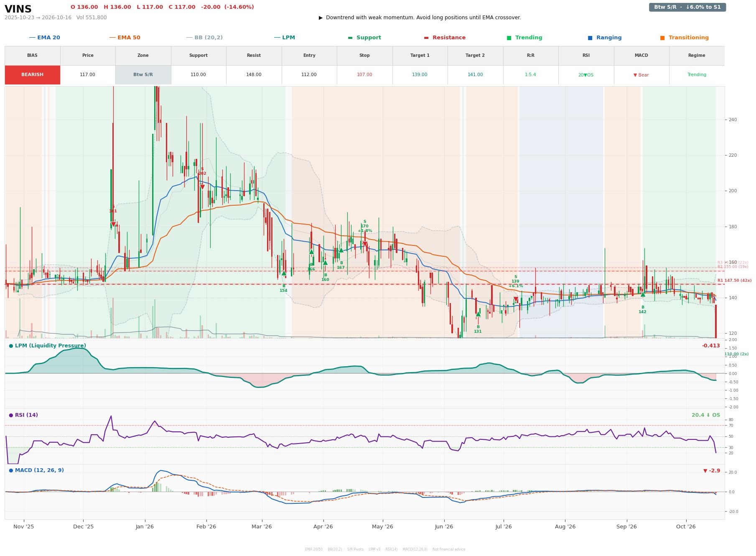Click the LPM (Liquidity Pressure) panel title
This screenshot has height=556, width=756.
pyautogui.click(x=47, y=346)
